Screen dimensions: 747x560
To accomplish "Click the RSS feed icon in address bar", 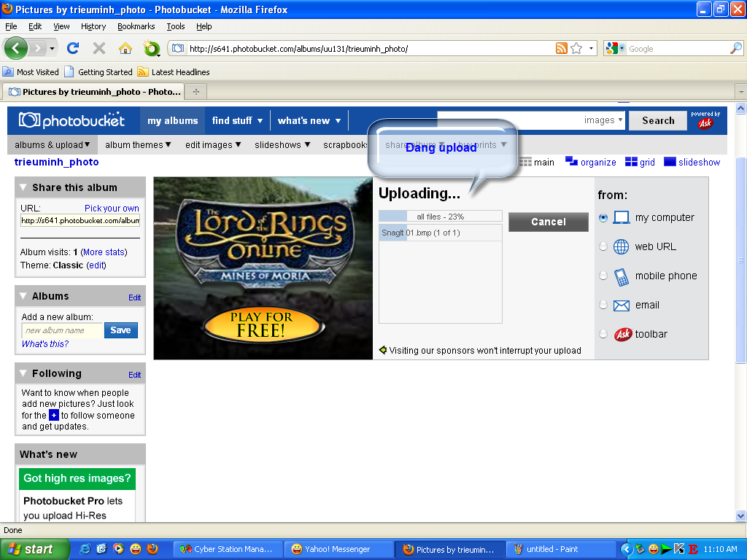I will click(562, 48).
